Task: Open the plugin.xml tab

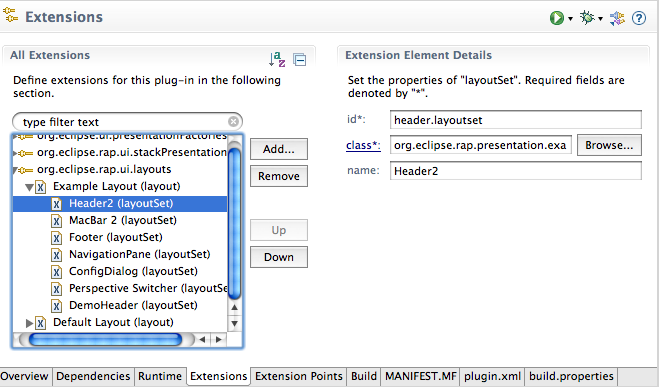Action: 493,376
